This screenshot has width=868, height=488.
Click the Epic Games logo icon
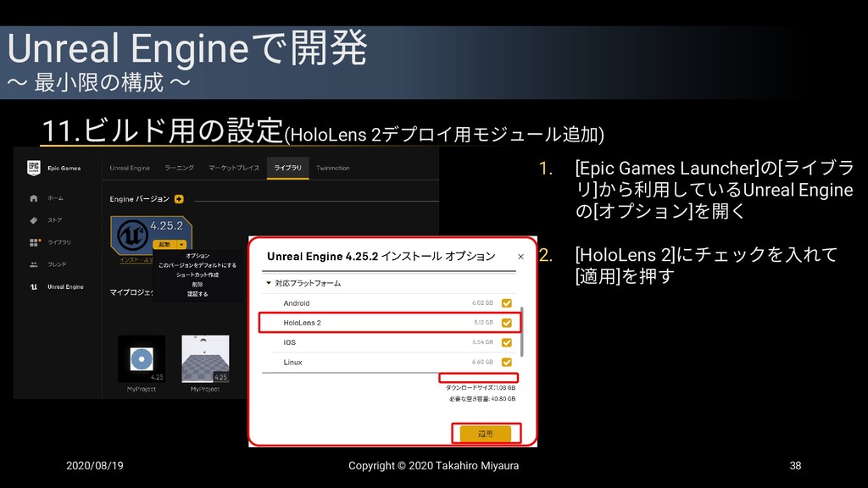(34, 169)
